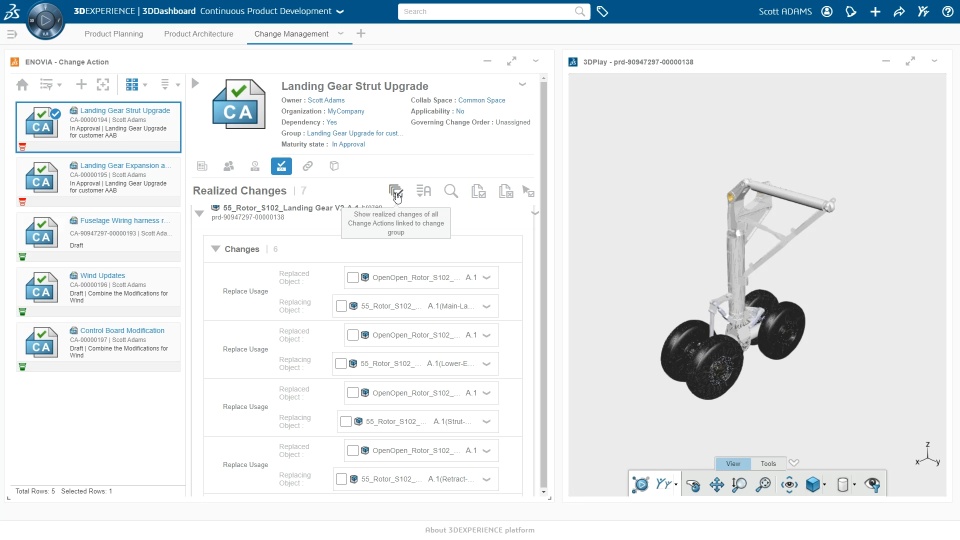960x540 pixels.
Task: Click the plus add icon in top bar
Action: click(876, 12)
